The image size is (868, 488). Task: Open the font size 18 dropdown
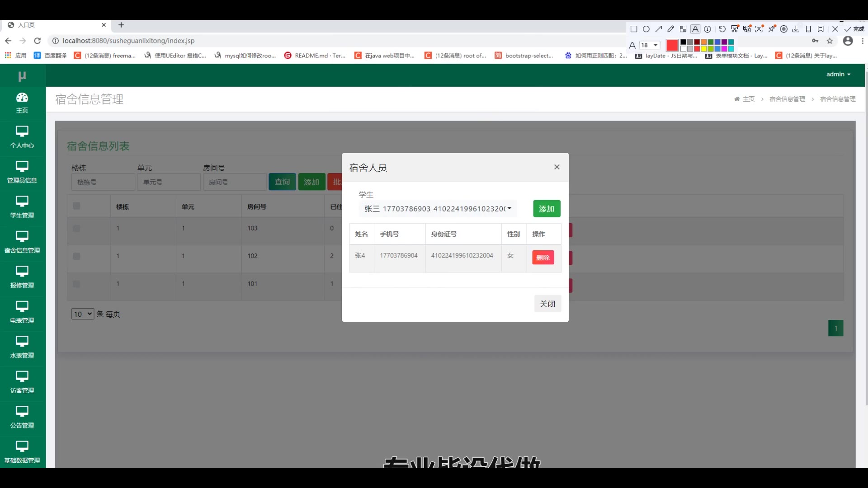[650, 45]
